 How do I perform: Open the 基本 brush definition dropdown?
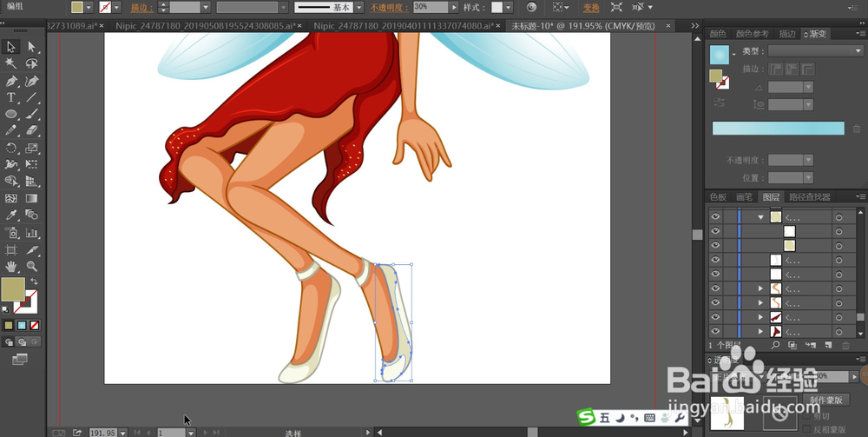coord(358,7)
